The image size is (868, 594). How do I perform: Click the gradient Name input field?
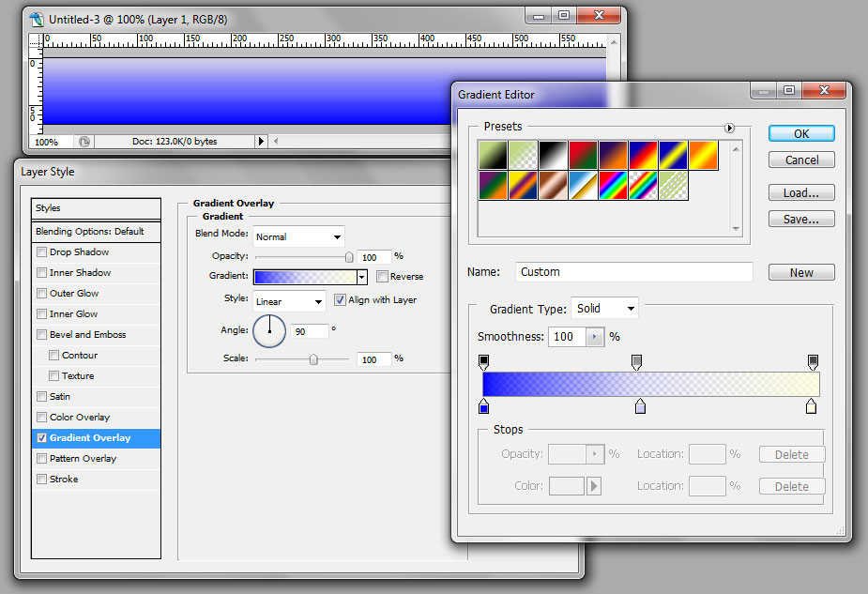(x=633, y=272)
